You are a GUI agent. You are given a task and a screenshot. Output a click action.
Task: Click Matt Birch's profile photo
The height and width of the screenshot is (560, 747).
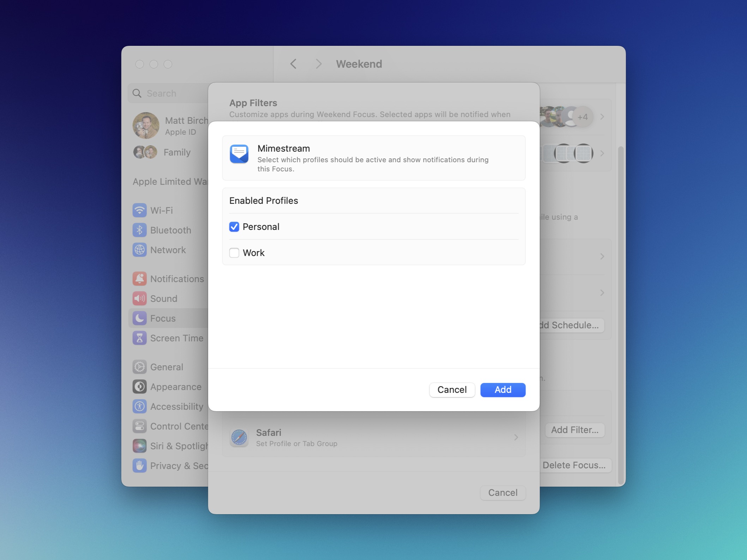click(146, 126)
